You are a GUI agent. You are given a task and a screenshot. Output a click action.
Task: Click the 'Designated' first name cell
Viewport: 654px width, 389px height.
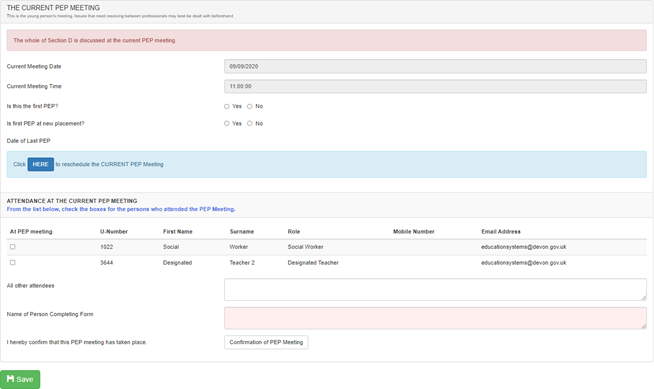tap(177, 263)
